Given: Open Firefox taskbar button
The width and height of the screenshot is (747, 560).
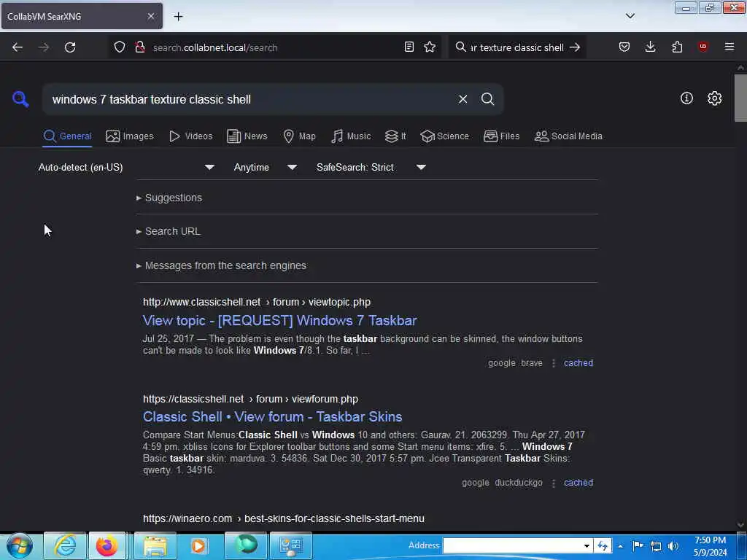Looking at the screenshot, I should coord(107,545).
